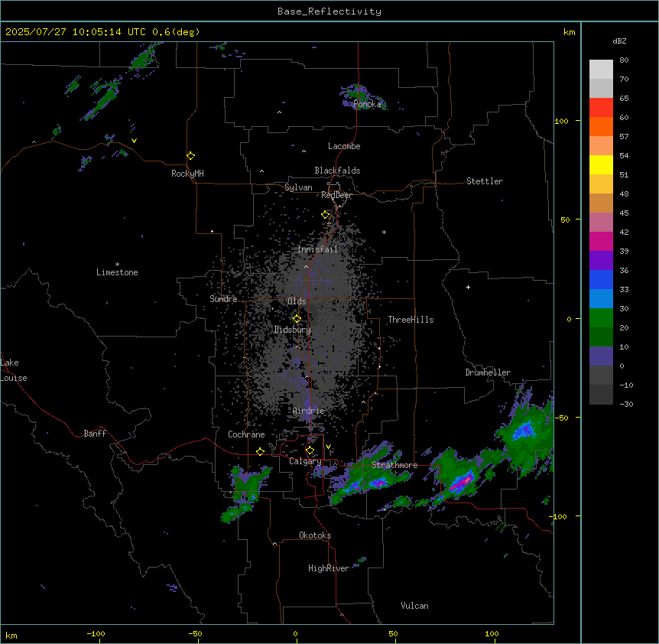Select the Okotoks label
Screen dimensions: 659x644
point(315,535)
